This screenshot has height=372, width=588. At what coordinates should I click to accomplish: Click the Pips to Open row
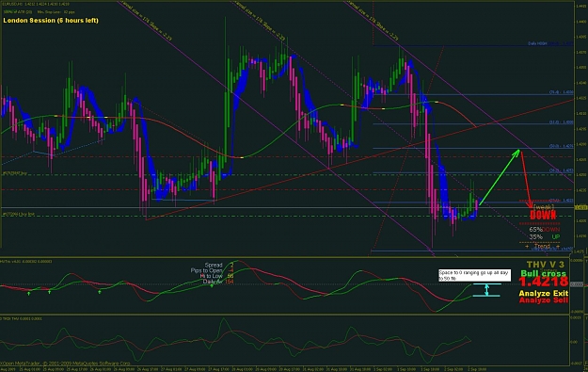tap(213, 270)
